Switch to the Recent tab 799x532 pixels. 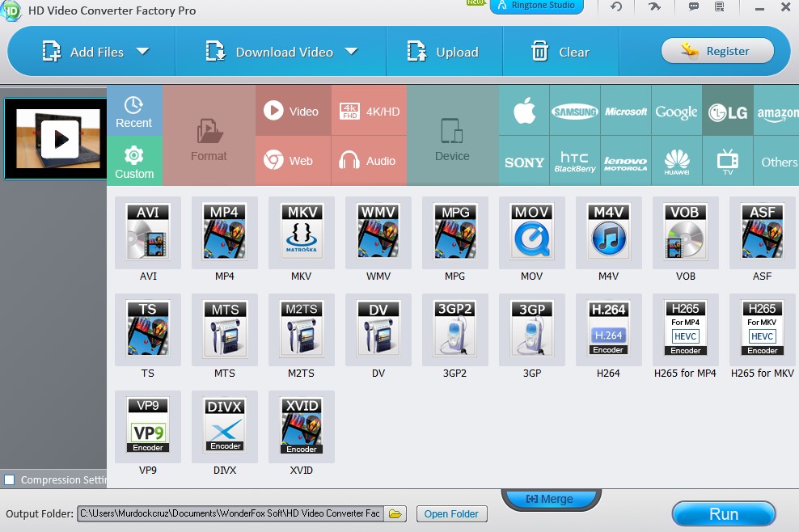pyautogui.click(x=134, y=111)
